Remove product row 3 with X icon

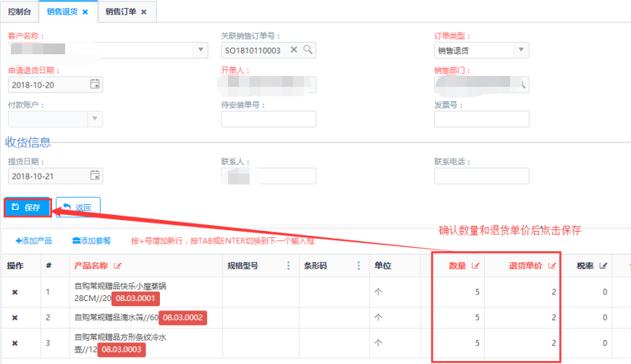(x=14, y=343)
